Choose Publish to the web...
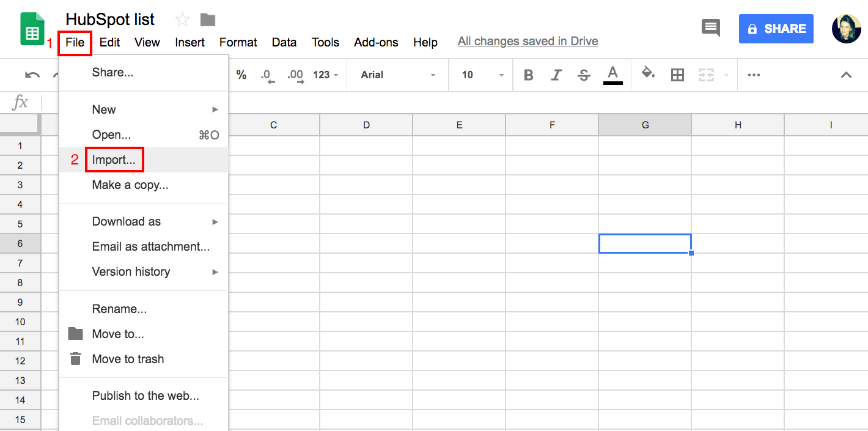The height and width of the screenshot is (431, 868). 144,396
